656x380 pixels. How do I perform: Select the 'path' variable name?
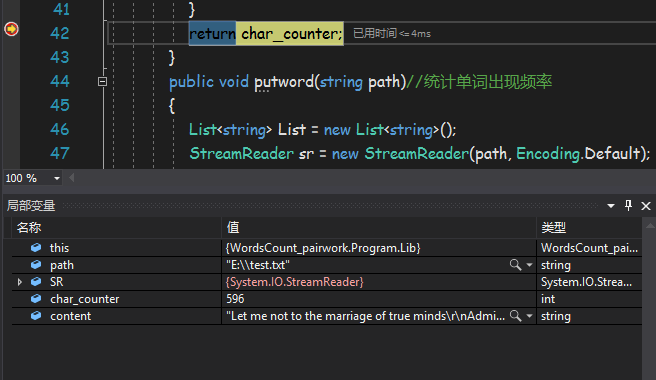click(62, 265)
